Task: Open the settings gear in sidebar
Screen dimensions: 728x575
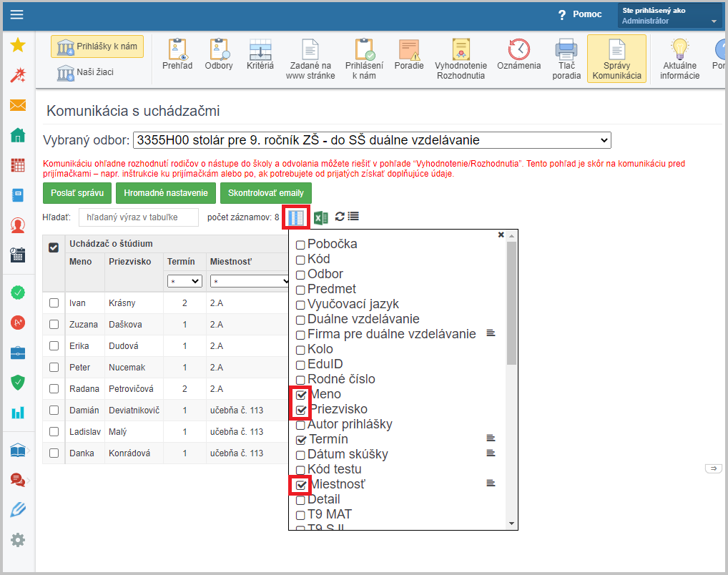Action: (18, 540)
